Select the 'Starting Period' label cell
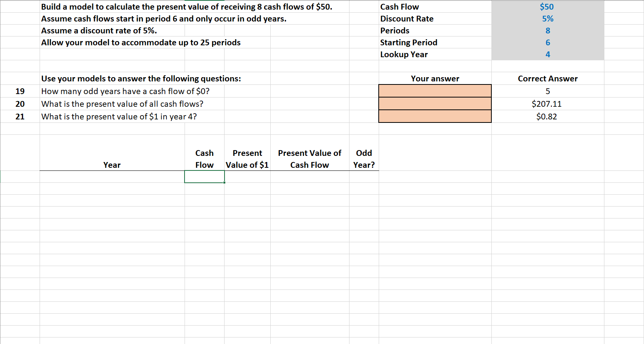Image resolution: width=644 pixels, height=344 pixels. [x=435, y=42]
